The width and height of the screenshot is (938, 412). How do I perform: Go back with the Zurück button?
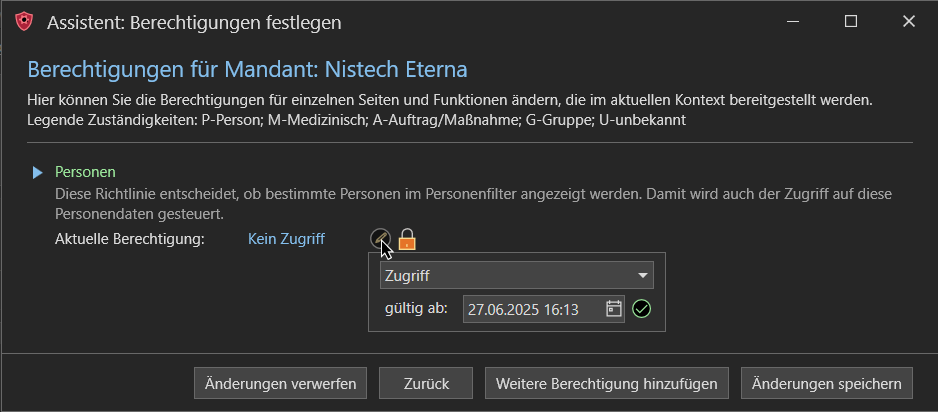coord(427,383)
